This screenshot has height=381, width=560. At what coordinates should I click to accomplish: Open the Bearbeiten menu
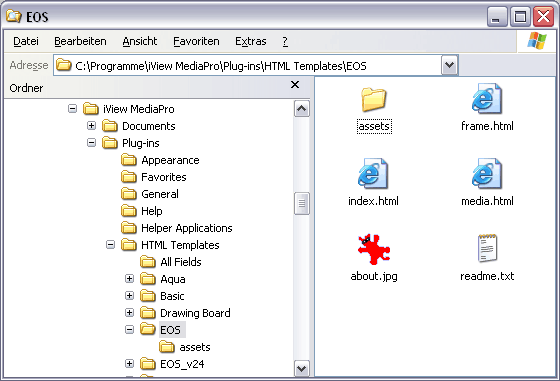pos(80,41)
